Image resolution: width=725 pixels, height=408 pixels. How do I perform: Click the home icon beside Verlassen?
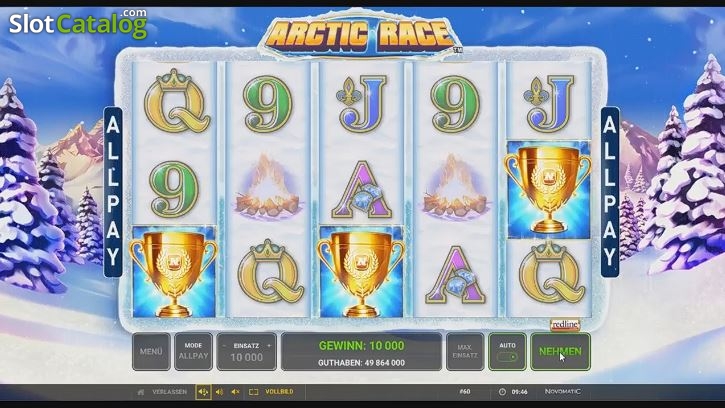click(141, 392)
